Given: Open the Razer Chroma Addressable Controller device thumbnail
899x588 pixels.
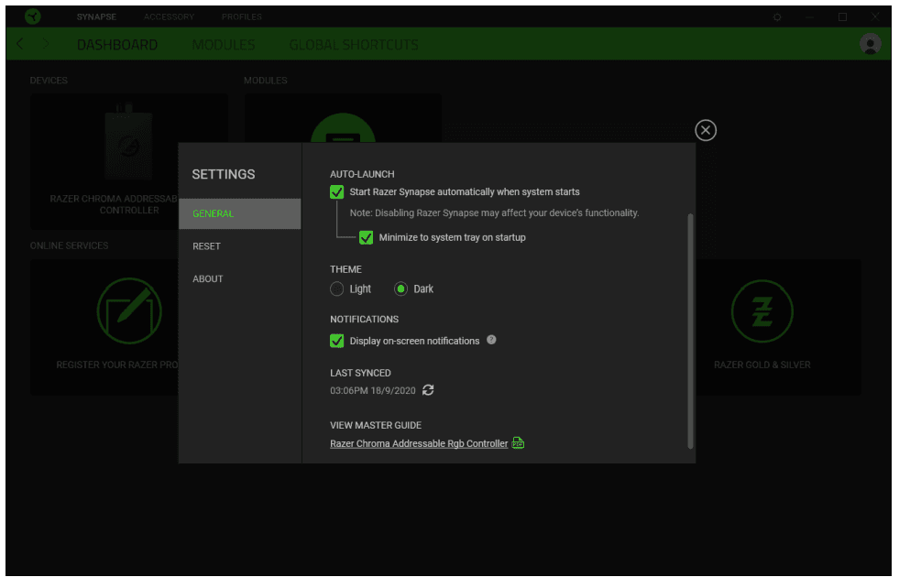Looking at the screenshot, I should coord(128,147).
